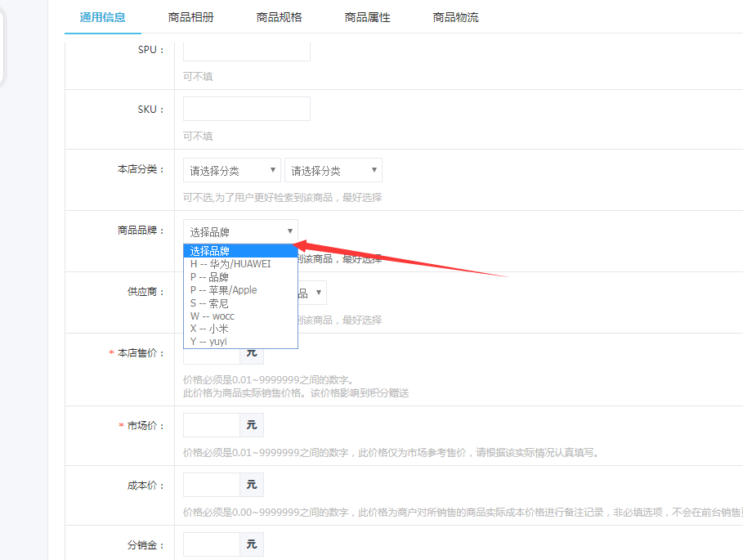This screenshot has width=743, height=560.
Task: Collapse the 商品品牌 dropdown
Action: pyautogui.click(x=240, y=231)
